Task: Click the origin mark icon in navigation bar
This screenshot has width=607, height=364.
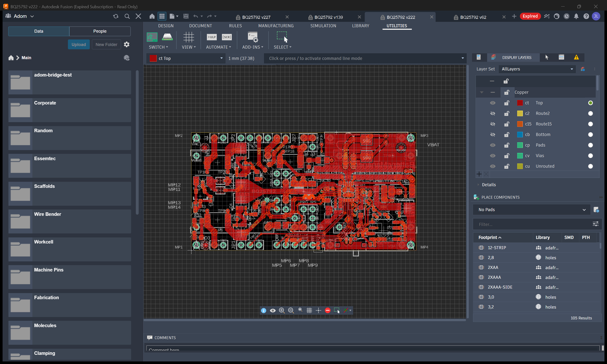Action: 319,311
